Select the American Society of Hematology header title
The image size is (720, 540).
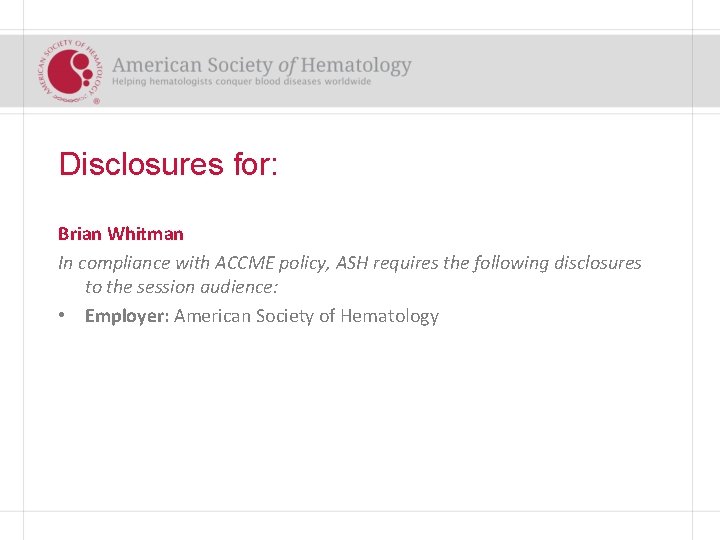click(261, 65)
